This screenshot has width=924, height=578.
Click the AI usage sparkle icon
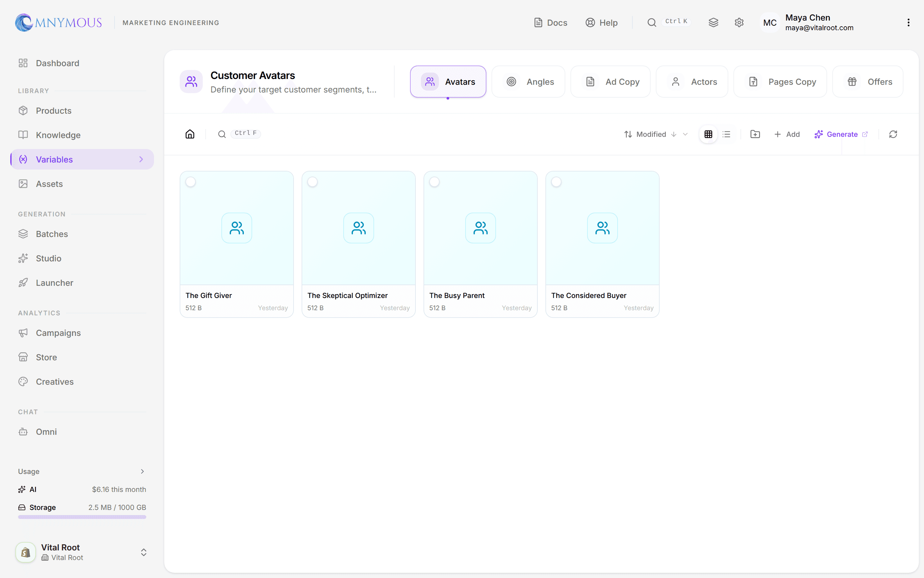click(22, 489)
